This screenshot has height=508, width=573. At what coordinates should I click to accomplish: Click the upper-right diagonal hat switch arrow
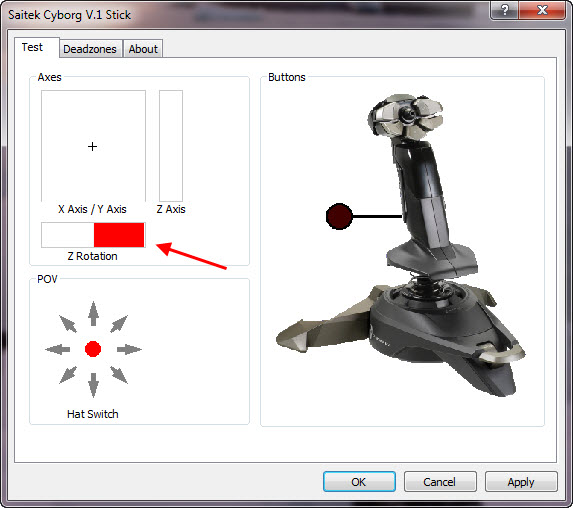[119, 323]
